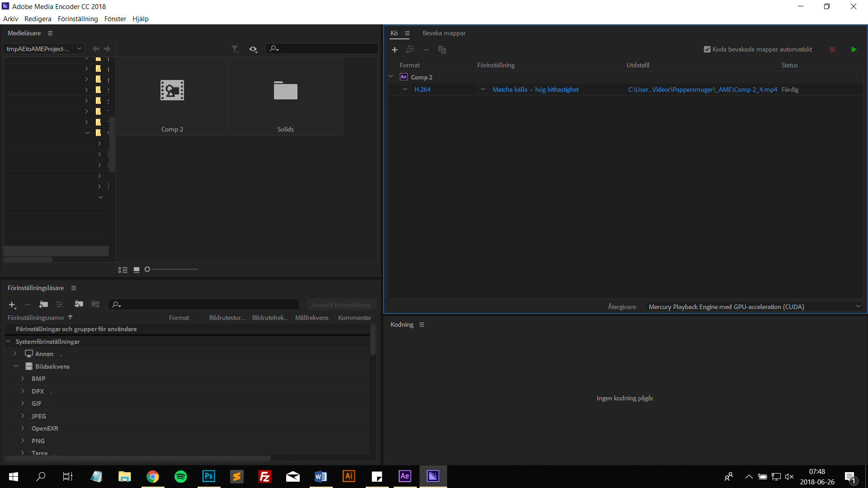This screenshot has width=868, height=488.
Task: Switch to the Bevaka mappar tab
Action: coord(444,33)
